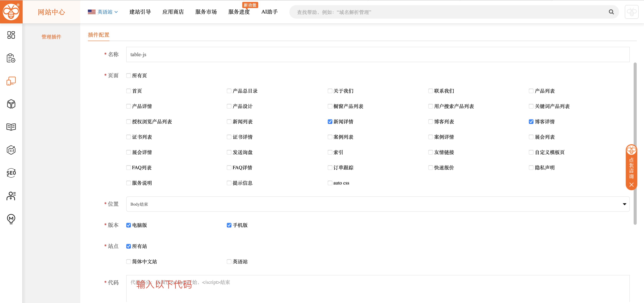Click the US flag icon
Image resolution: width=644 pixels, height=303 pixels.
coord(92,12)
